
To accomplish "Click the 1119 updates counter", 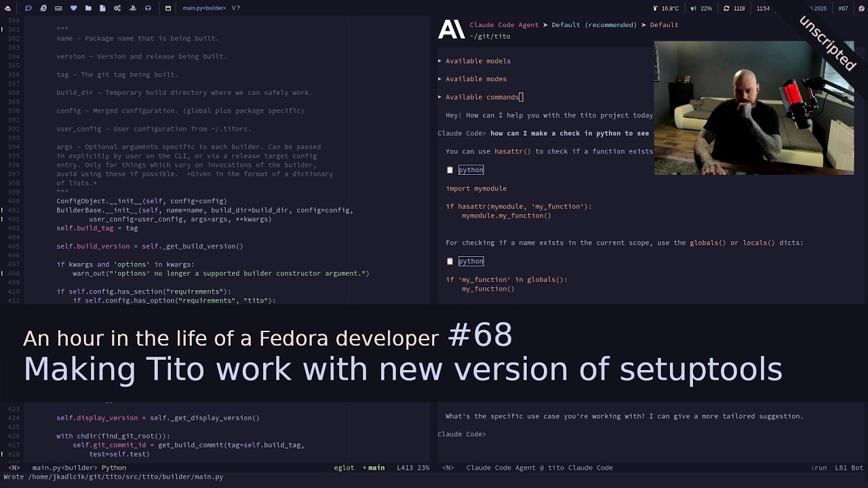I will pyautogui.click(x=739, y=8).
